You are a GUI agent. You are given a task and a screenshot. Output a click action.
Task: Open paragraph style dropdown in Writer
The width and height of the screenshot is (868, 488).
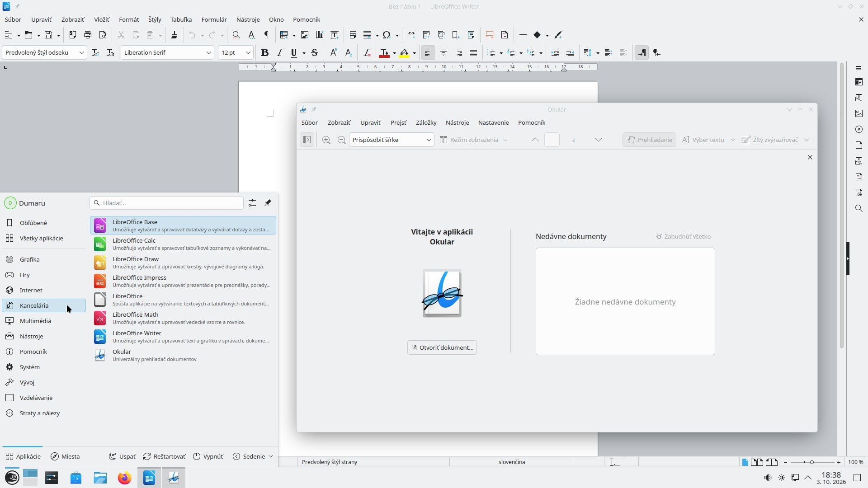click(81, 53)
